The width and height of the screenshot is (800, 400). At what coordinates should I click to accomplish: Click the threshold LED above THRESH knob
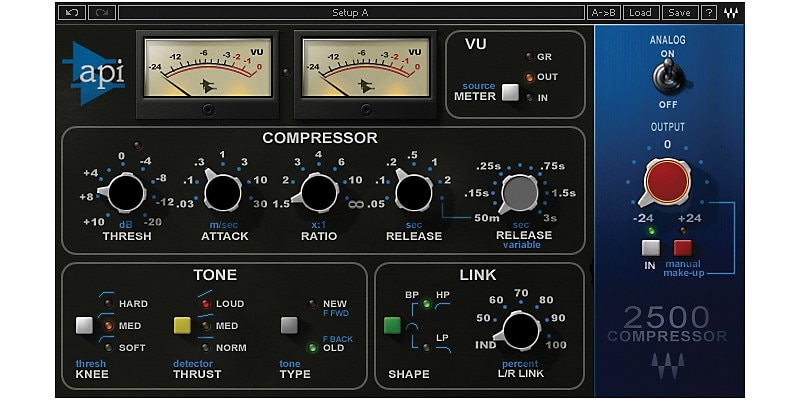point(138,146)
